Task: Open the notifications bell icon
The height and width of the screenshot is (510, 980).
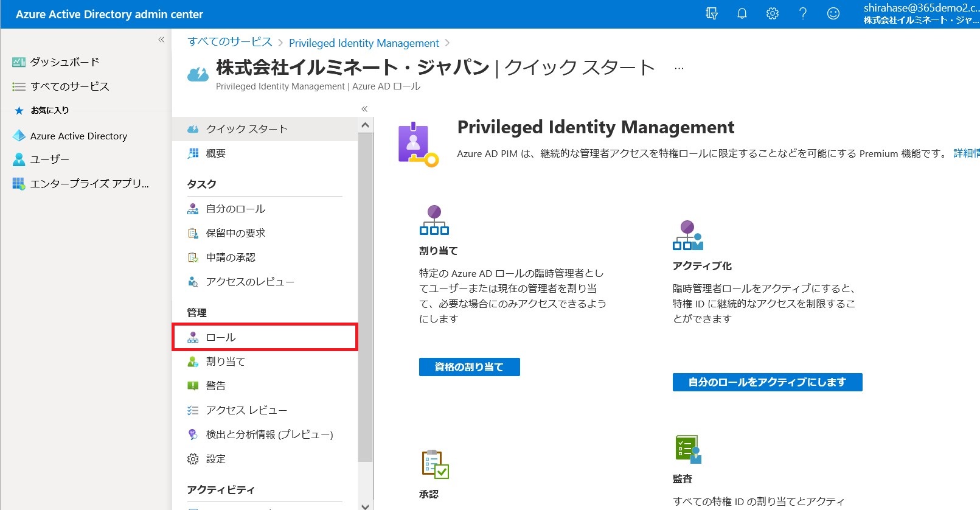Action: (742, 13)
